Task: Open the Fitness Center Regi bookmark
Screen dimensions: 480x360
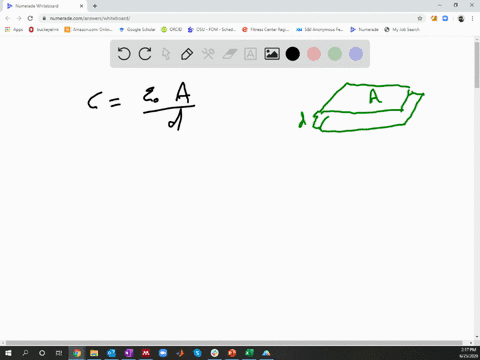Action: click(266, 30)
